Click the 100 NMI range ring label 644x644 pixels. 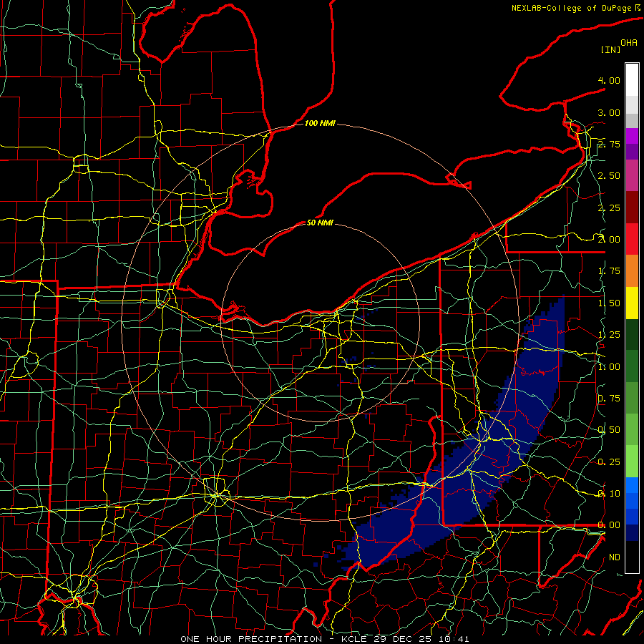(x=320, y=123)
